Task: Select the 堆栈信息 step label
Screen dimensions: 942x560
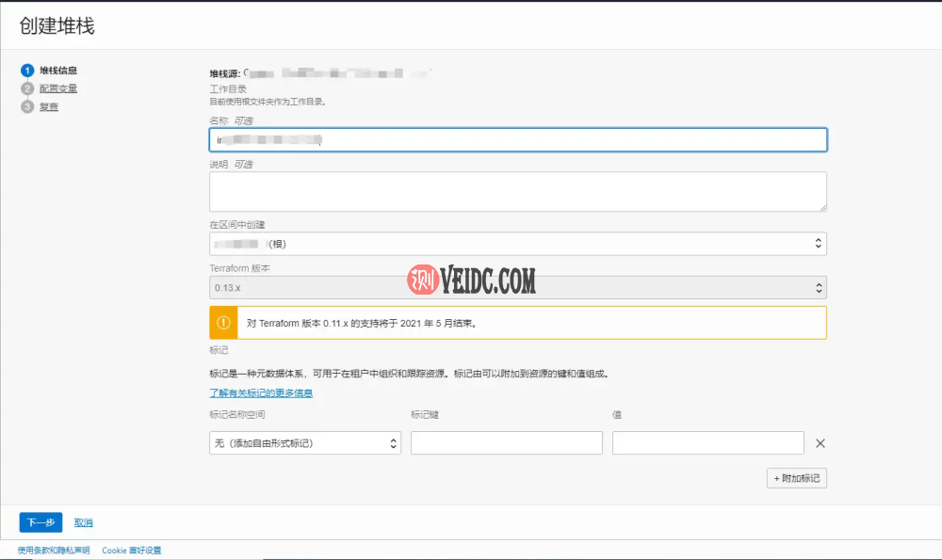Action: pos(58,71)
